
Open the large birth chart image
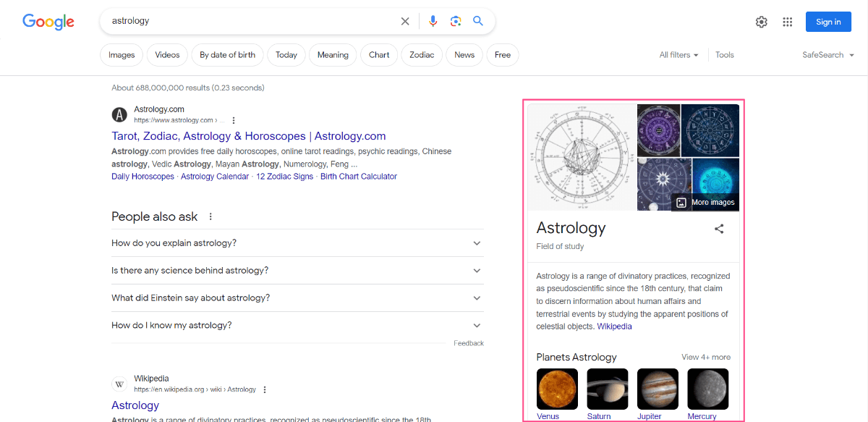pyautogui.click(x=582, y=157)
